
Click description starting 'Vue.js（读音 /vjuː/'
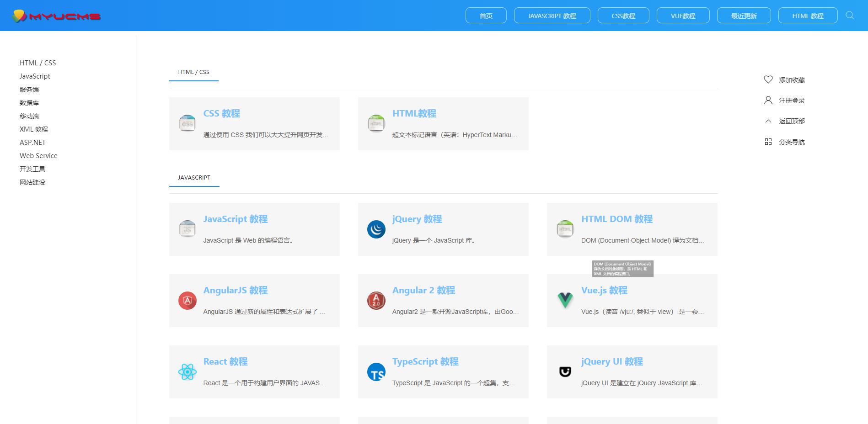643,312
